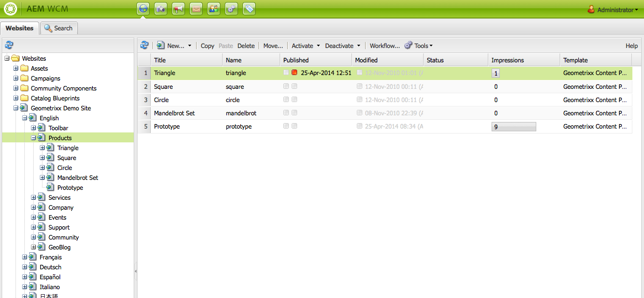
Task: Open the Activate dropdown arrow
Action: (x=318, y=46)
